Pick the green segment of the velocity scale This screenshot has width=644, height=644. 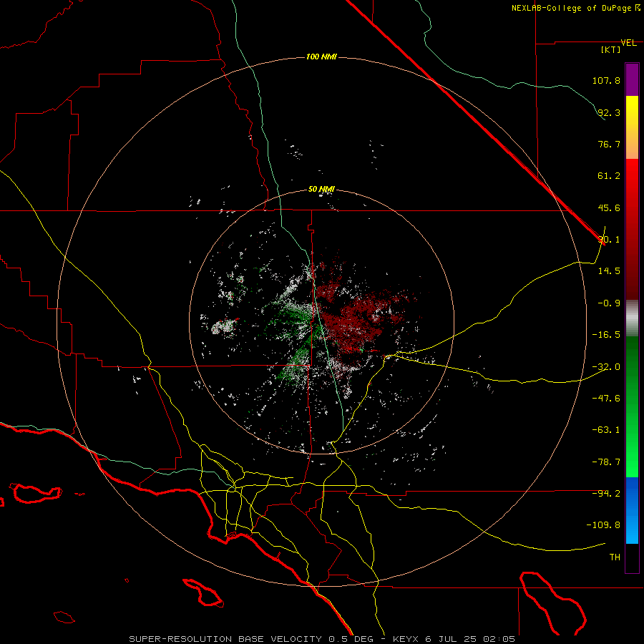click(632, 406)
